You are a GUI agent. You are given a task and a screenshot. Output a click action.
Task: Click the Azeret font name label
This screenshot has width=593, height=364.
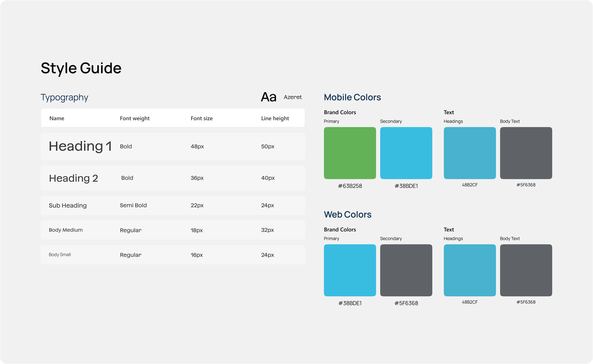292,97
